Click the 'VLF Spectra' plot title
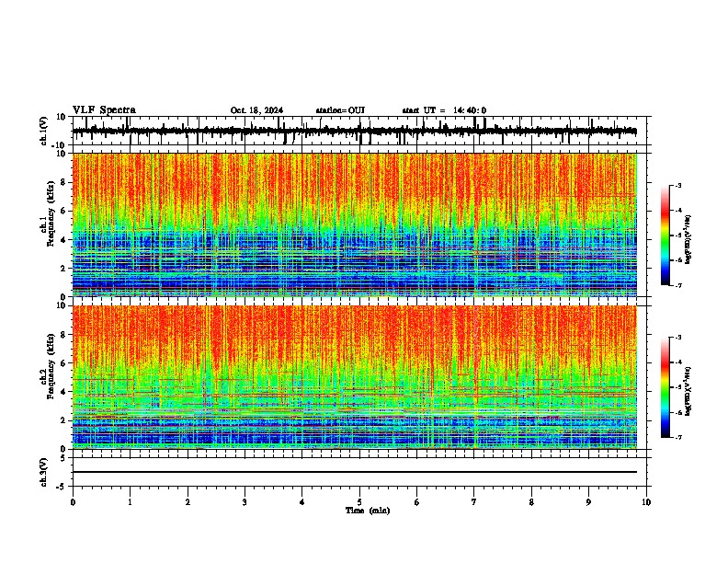728x563 pixels. [x=104, y=110]
